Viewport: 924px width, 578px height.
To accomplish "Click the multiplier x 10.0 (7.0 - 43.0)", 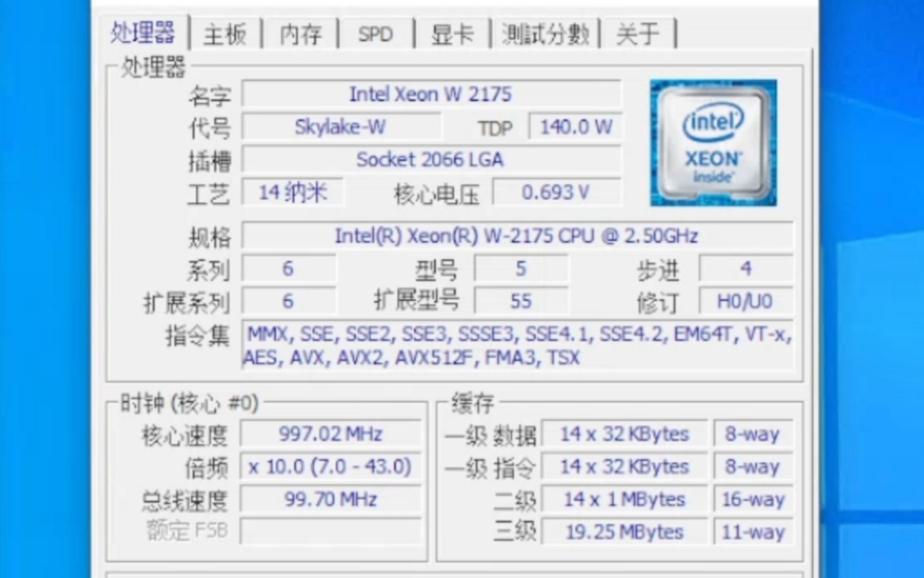I will pos(330,467).
